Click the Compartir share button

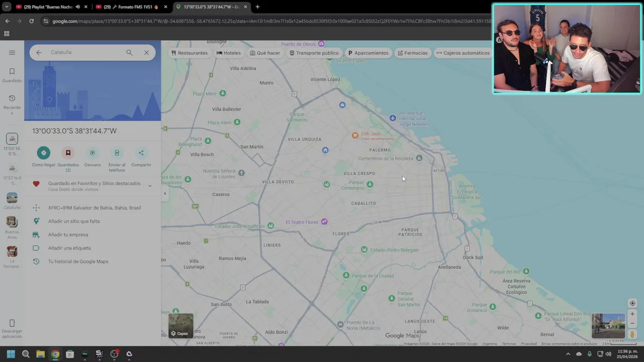(x=141, y=153)
